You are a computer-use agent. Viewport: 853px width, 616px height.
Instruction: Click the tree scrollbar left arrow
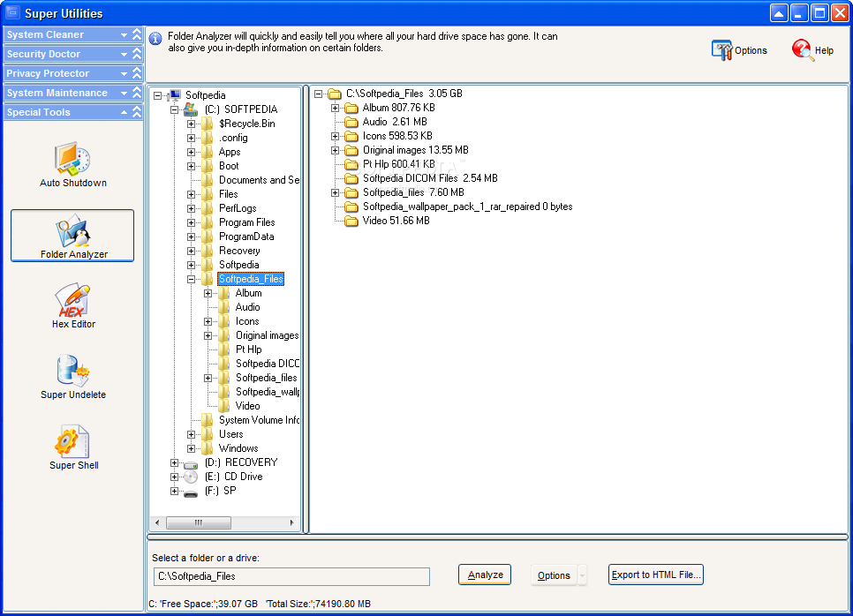(x=157, y=523)
